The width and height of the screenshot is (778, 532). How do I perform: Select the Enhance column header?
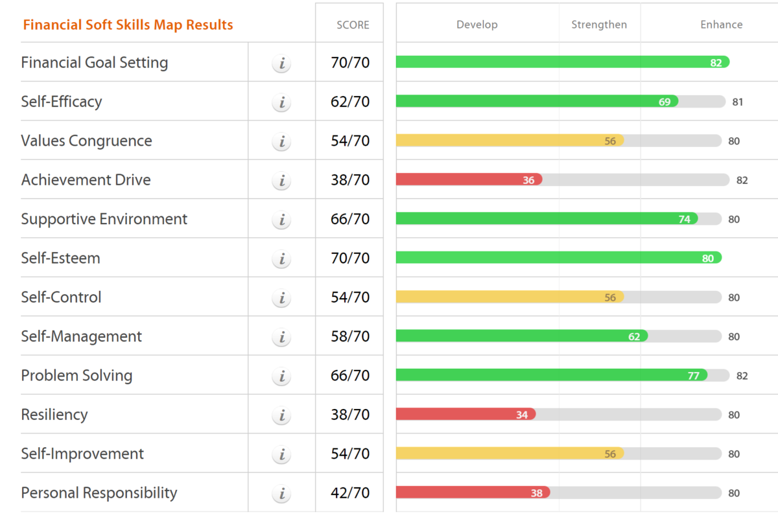click(721, 25)
